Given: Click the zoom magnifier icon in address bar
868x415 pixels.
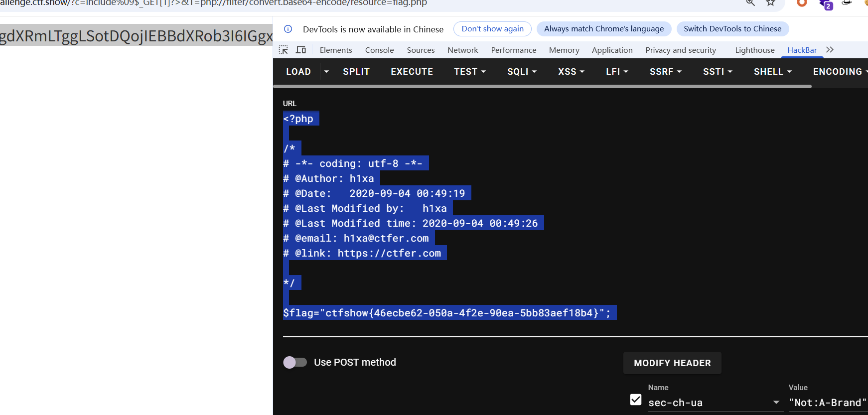Looking at the screenshot, I should 750,3.
